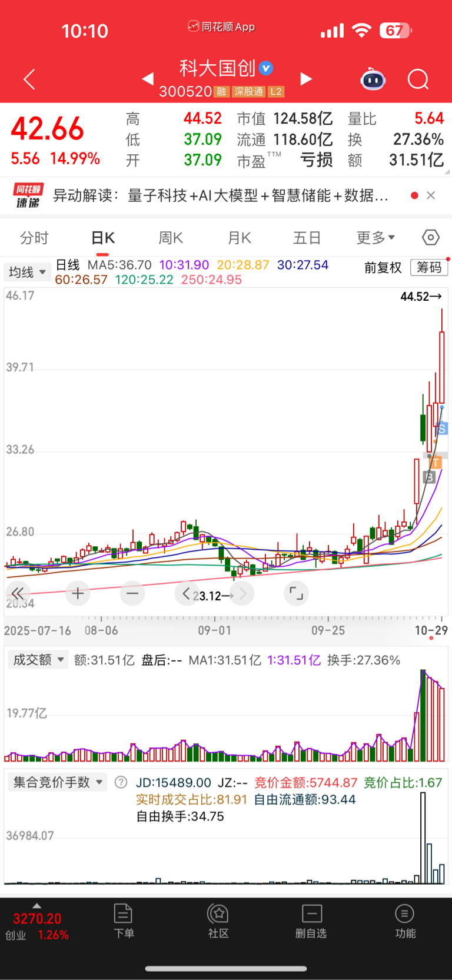Viewport: 452px width, 980px height.
Task: Tap the S sell marker on chart
Action: tap(442, 428)
